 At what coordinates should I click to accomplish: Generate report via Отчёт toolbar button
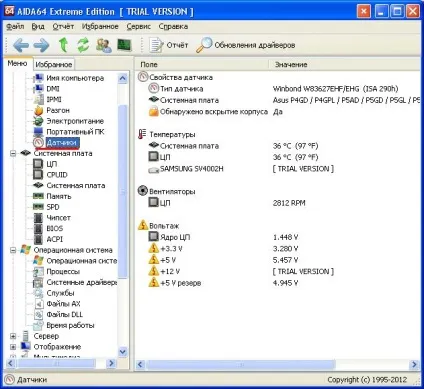168,45
